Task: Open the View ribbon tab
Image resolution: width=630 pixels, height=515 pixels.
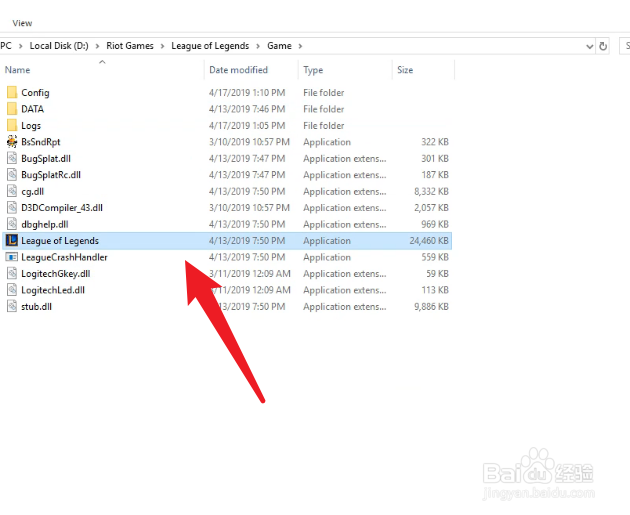Action: tap(22, 23)
